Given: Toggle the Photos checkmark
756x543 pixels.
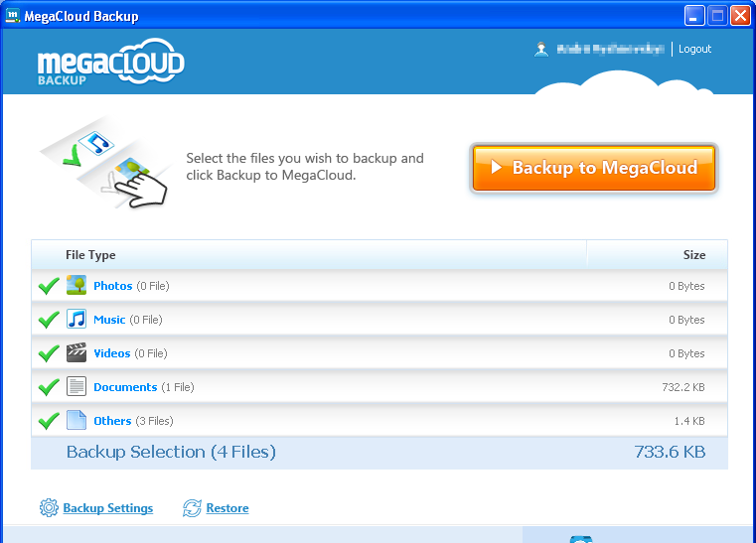Looking at the screenshot, I should [49, 286].
